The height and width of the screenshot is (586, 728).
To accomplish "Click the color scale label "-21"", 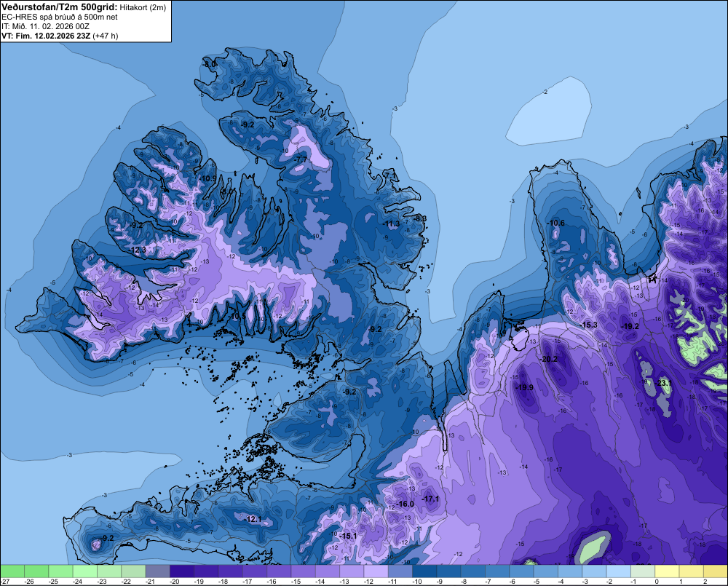I will point(151,582).
